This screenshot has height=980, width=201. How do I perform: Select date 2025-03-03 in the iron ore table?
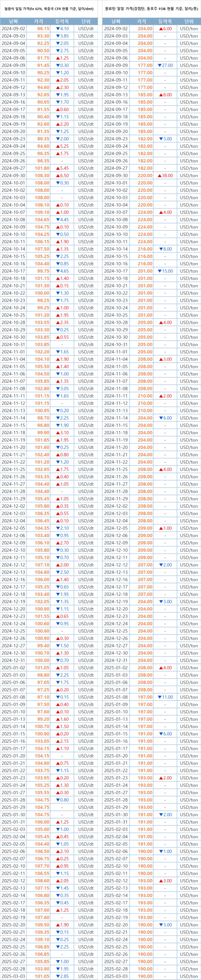[13, 976]
